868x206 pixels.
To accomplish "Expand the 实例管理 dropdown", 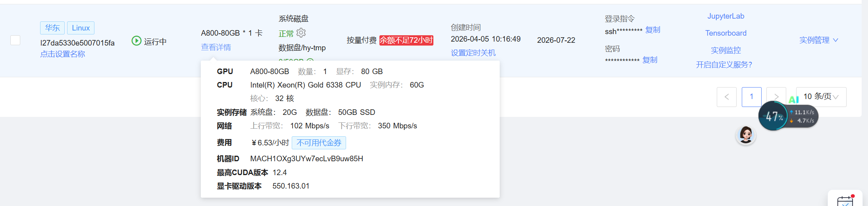I will point(818,40).
